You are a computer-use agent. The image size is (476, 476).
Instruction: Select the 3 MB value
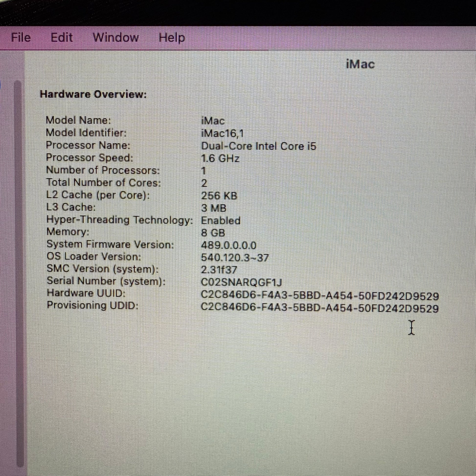[214, 208]
